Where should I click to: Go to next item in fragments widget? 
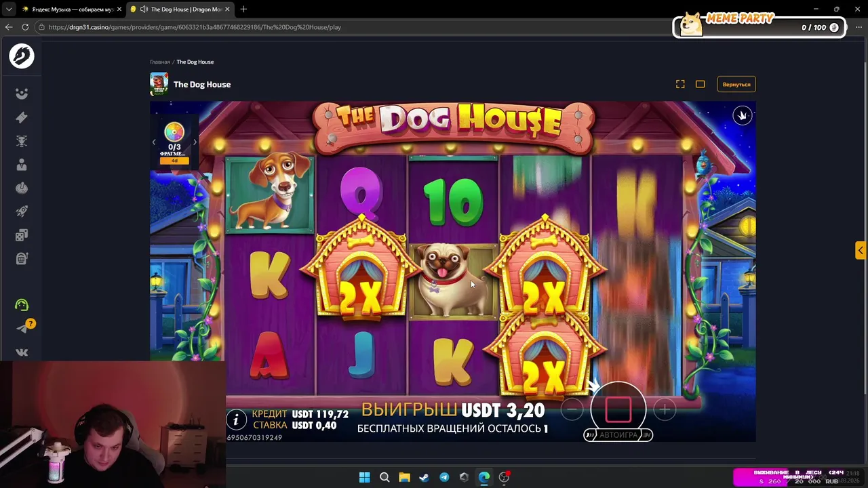coord(195,142)
